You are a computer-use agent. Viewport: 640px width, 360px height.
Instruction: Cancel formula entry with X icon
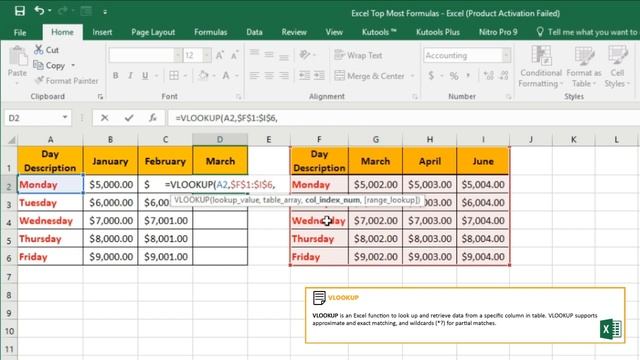[x=104, y=118]
